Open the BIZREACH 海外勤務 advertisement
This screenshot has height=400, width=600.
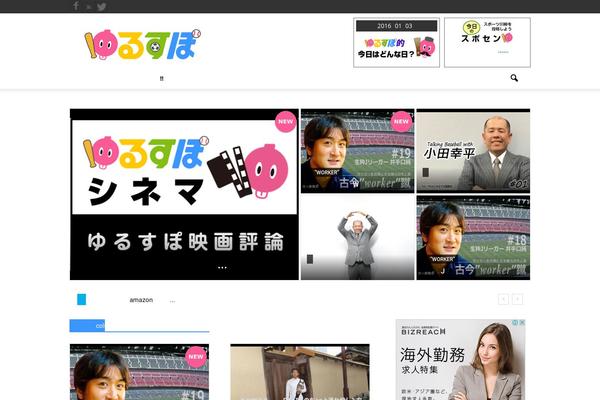click(x=460, y=360)
